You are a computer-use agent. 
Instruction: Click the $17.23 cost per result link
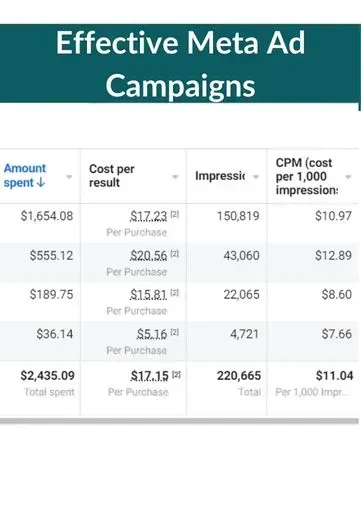[x=148, y=216]
